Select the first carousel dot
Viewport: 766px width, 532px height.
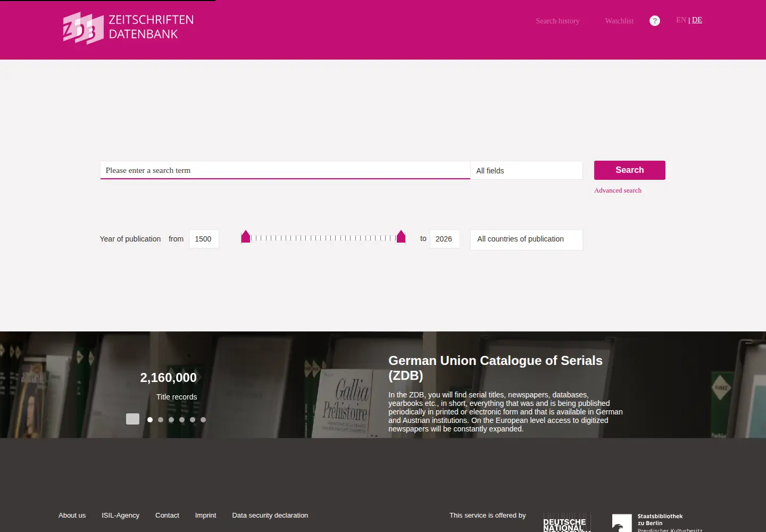150,420
